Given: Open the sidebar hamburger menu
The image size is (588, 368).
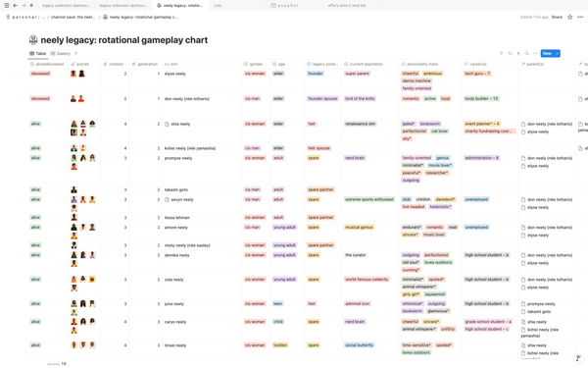Looking at the screenshot, I should pos(7,5).
